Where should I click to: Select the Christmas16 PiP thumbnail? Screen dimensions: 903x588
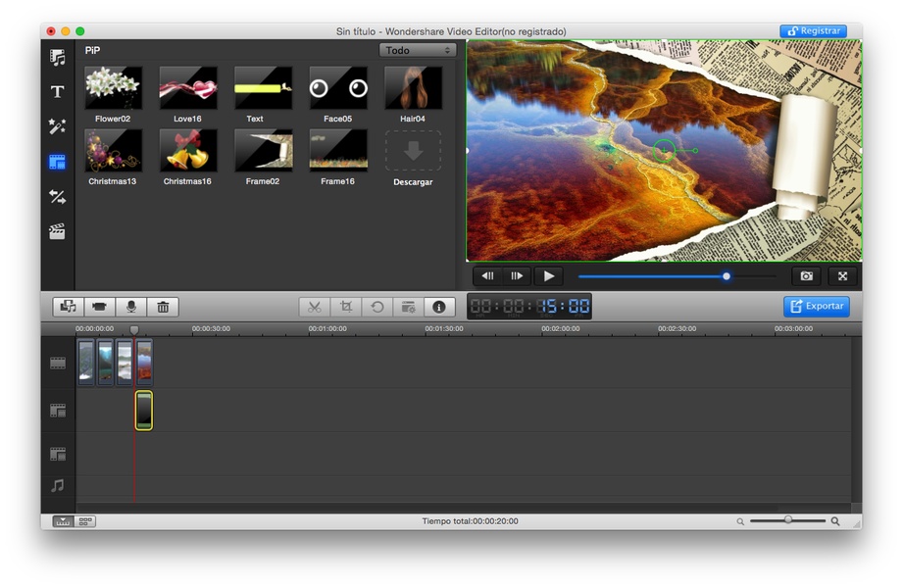click(187, 151)
